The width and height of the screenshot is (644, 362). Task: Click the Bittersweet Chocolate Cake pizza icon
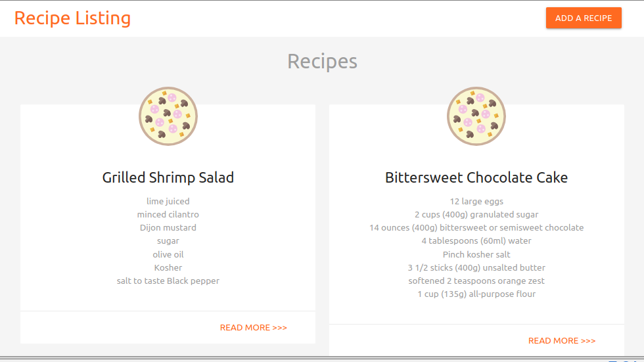pyautogui.click(x=476, y=116)
